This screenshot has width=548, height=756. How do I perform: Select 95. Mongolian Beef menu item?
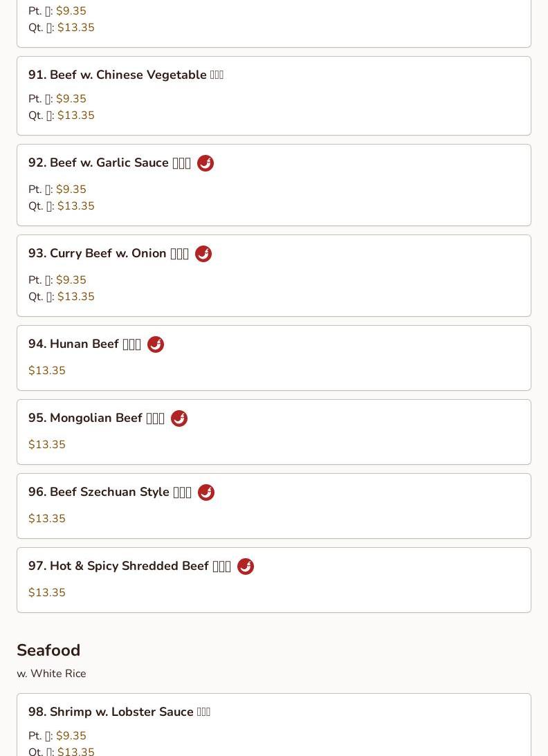pos(96,418)
